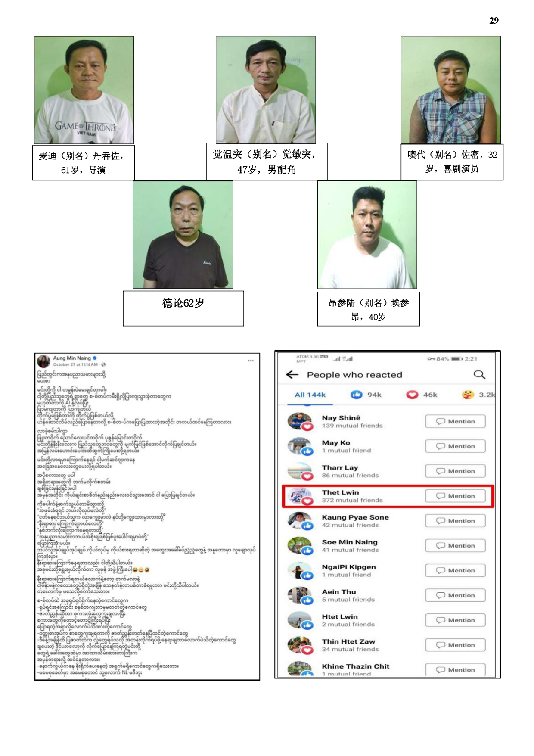The width and height of the screenshot is (534, 756).
Task: Click Mention button next to Htet Lwin
Action: 455,620
